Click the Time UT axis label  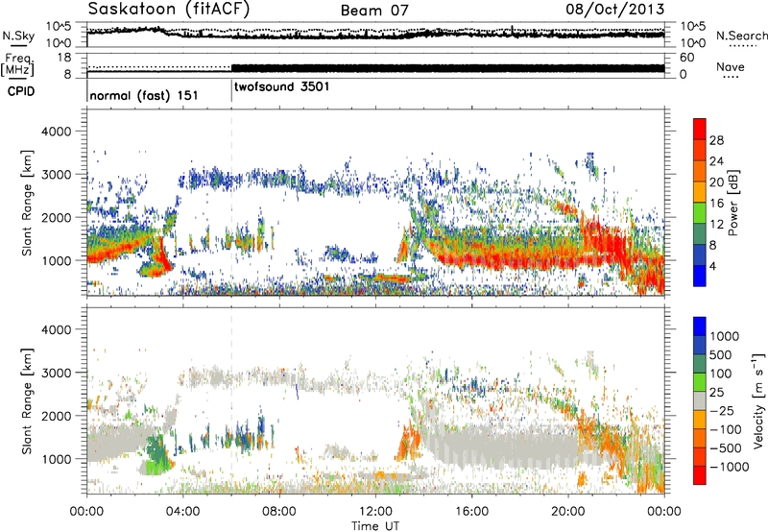375,526
